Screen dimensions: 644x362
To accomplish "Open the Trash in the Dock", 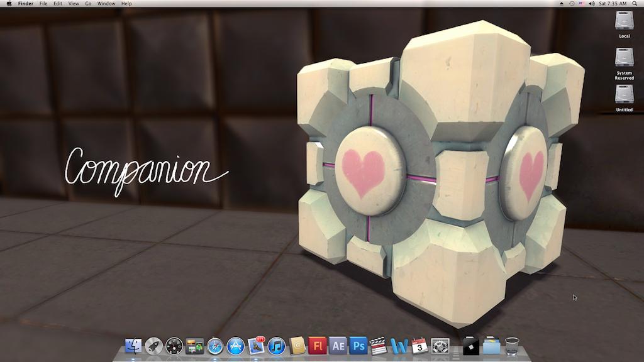I will tap(512, 346).
